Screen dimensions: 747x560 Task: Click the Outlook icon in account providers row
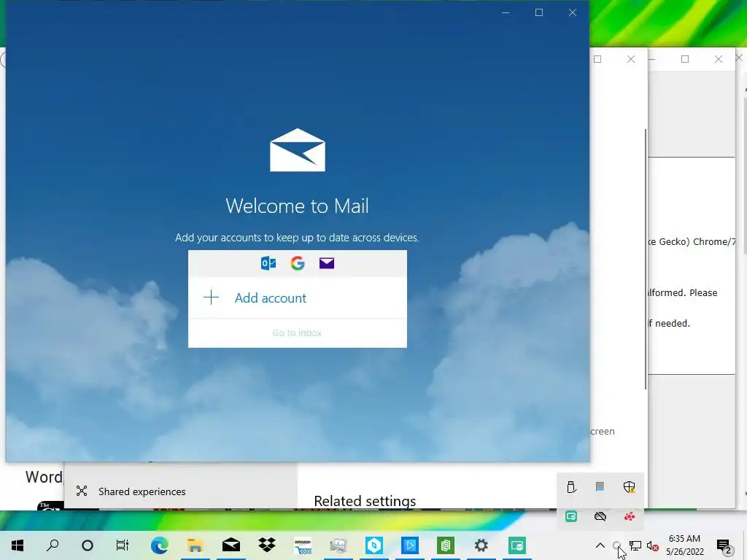pos(268,262)
